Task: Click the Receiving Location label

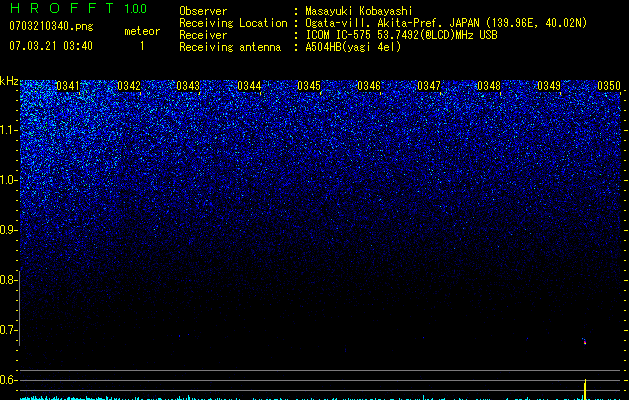Action: pos(233,23)
